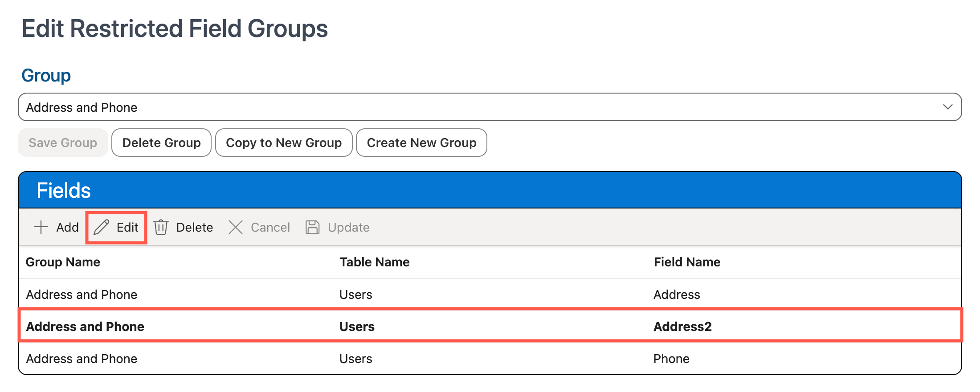Click the X Cancel icon
This screenshot has width=980, height=392.
(235, 227)
